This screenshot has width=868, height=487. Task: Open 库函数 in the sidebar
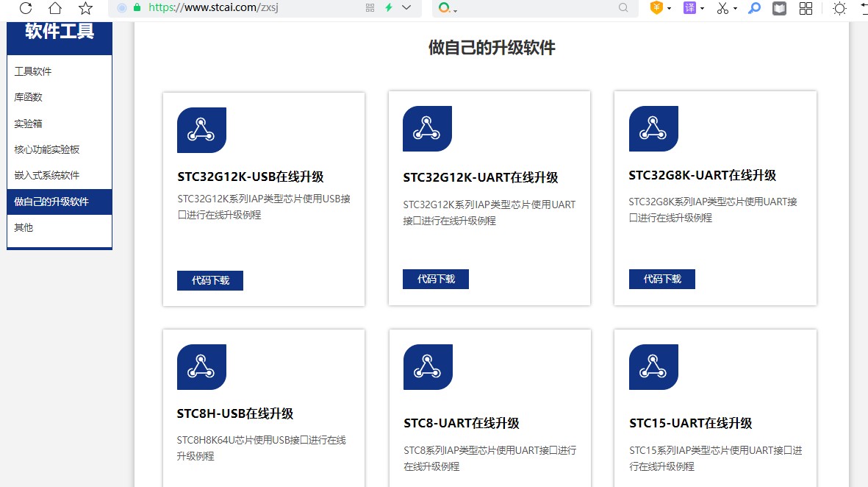tap(28, 97)
